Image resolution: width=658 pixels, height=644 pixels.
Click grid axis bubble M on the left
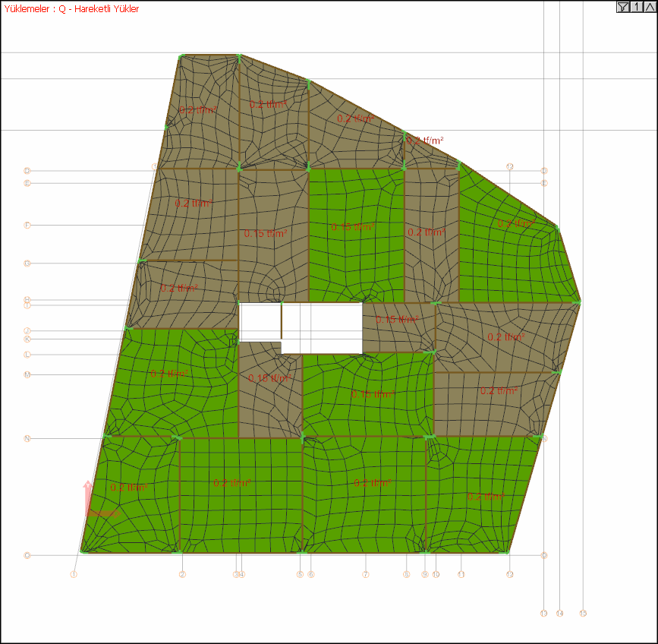27,374
